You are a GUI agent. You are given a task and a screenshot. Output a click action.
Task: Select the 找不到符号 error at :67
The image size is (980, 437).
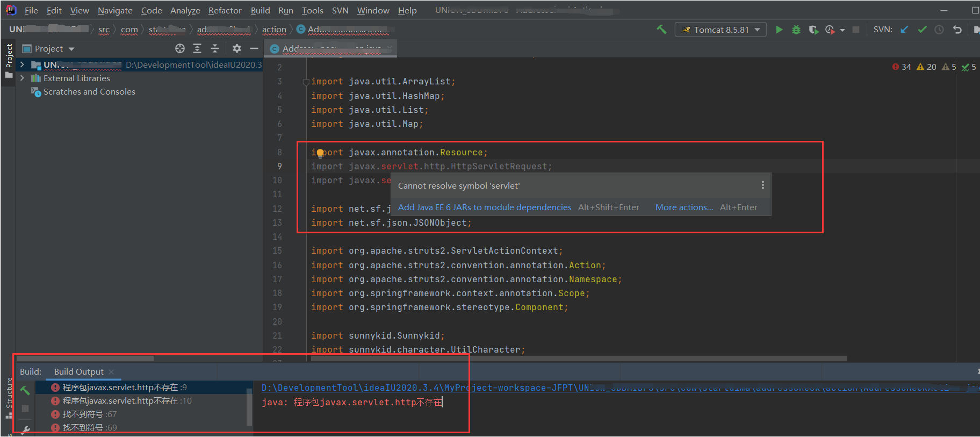[141, 414]
